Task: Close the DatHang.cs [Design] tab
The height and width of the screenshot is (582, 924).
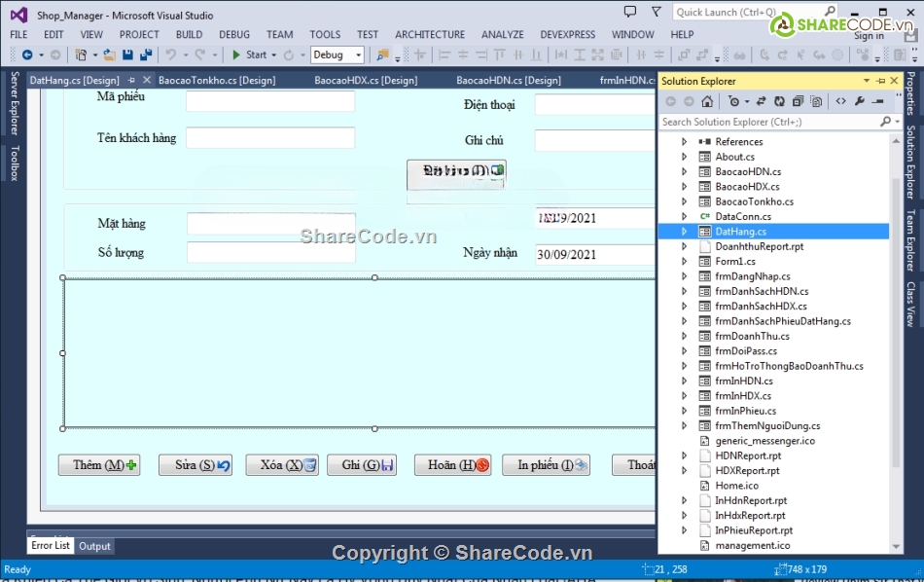Action: tap(147, 80)
